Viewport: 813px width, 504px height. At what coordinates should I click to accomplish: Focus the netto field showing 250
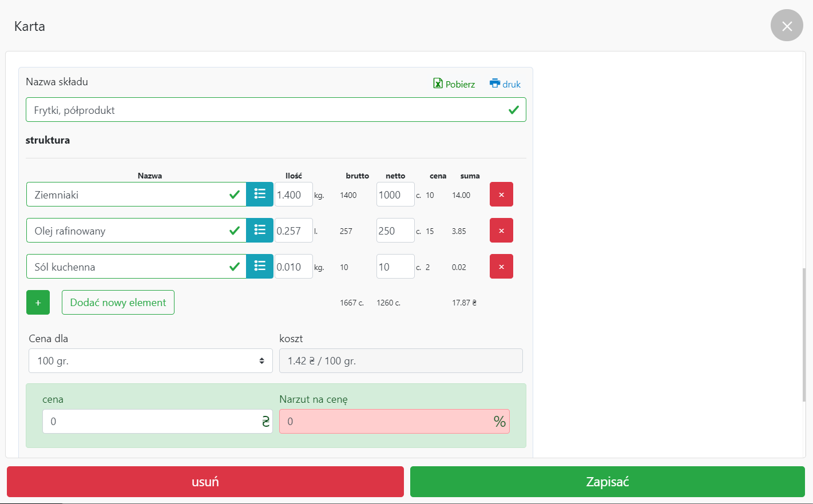(395, 231)
